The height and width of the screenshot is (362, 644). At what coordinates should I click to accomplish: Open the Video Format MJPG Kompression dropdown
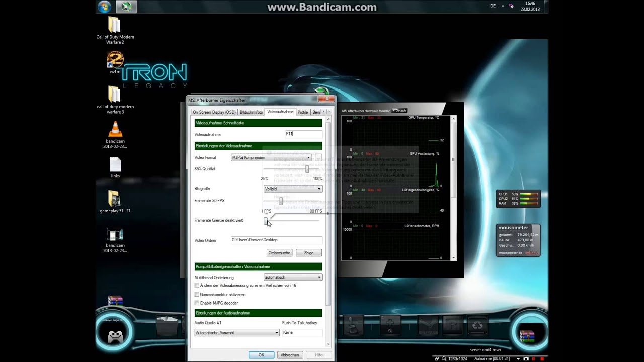click(x=271, y=158)
